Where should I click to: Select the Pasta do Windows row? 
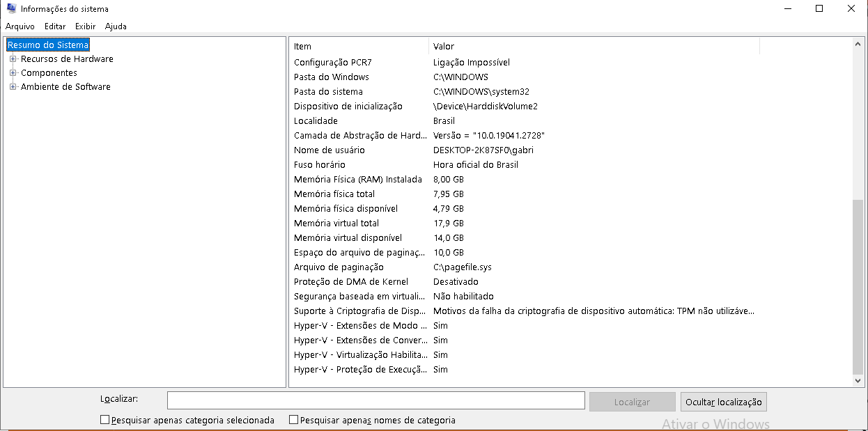tap(525, 77)
